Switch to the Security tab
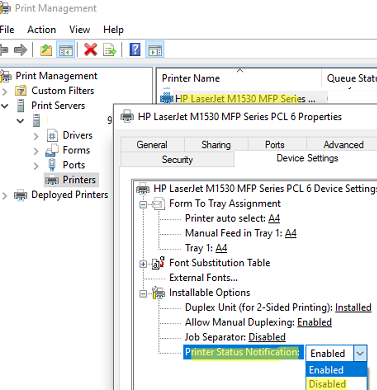 pyautogui.click(x=177, y=159)
